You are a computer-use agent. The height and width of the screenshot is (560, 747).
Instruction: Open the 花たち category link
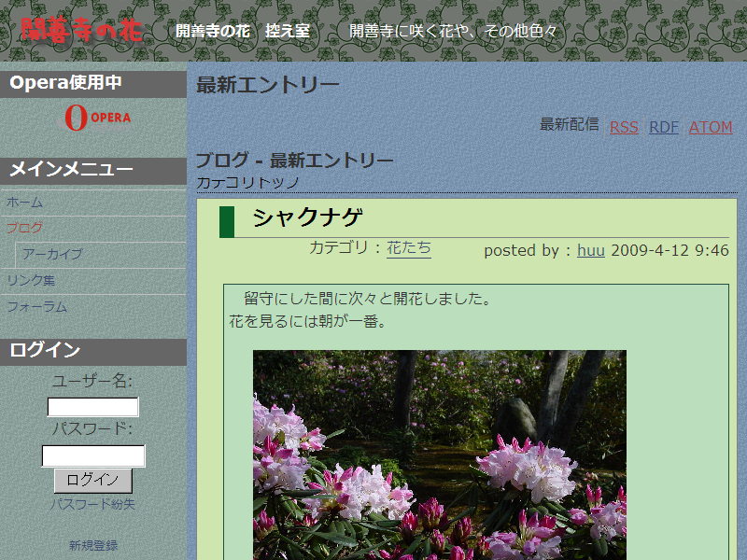[409, 248]
